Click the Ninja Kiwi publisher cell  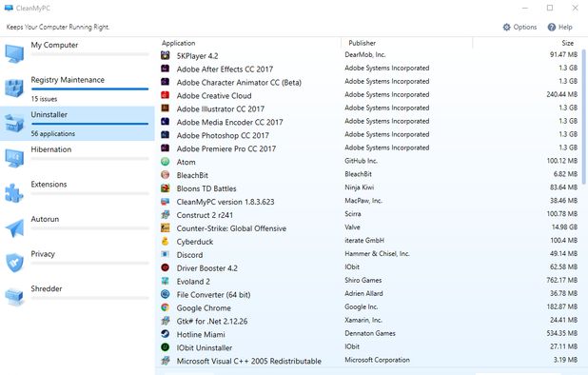tap(360, 187)
